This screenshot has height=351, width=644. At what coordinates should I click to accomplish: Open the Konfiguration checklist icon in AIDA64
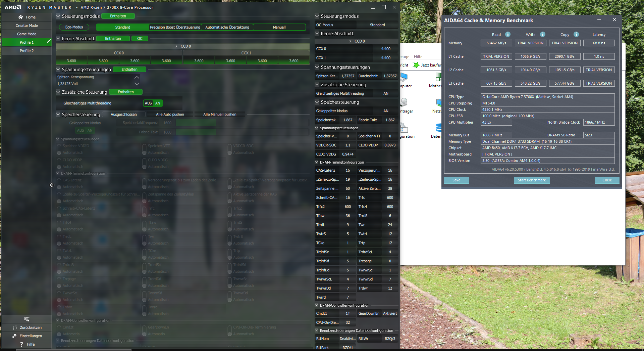(404, 128)
